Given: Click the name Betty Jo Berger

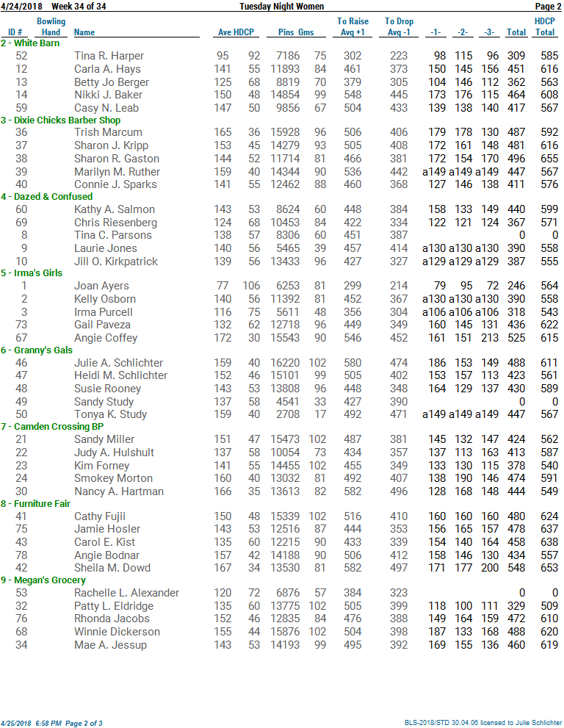Looking at the screenshot, I should 112,82.
